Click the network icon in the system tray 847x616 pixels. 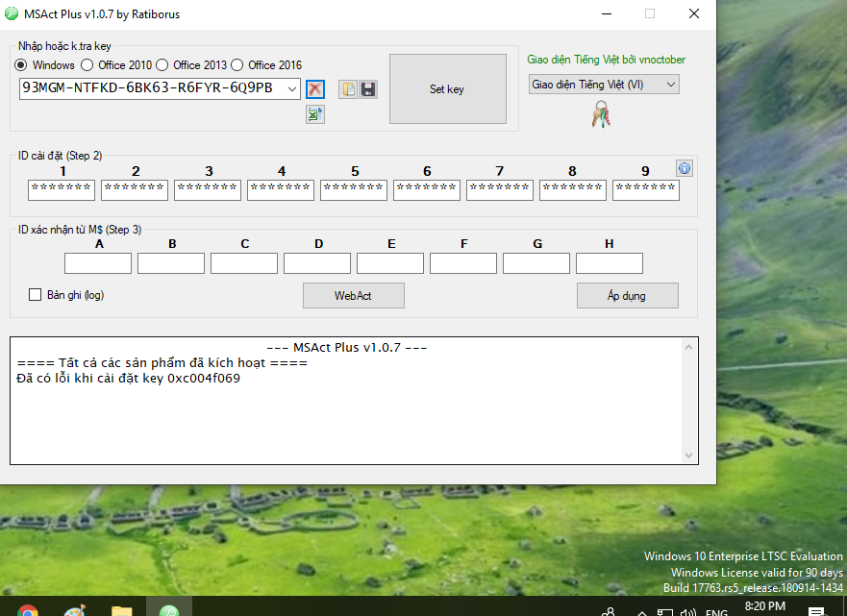[665, 613]
